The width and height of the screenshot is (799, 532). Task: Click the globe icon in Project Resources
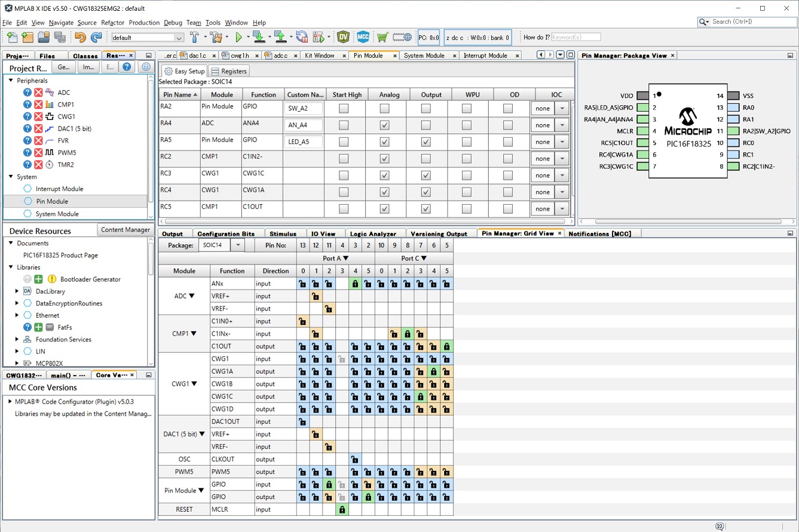(146, 67)
